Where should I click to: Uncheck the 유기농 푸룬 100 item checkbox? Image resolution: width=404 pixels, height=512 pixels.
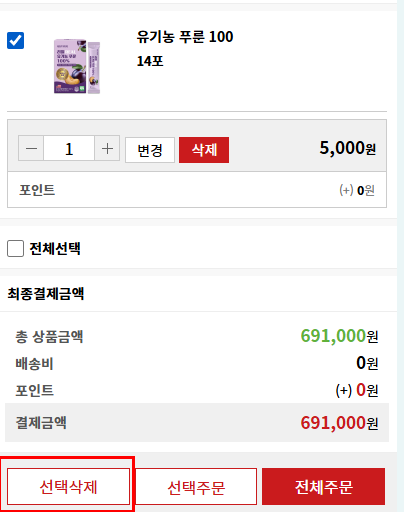15,40
